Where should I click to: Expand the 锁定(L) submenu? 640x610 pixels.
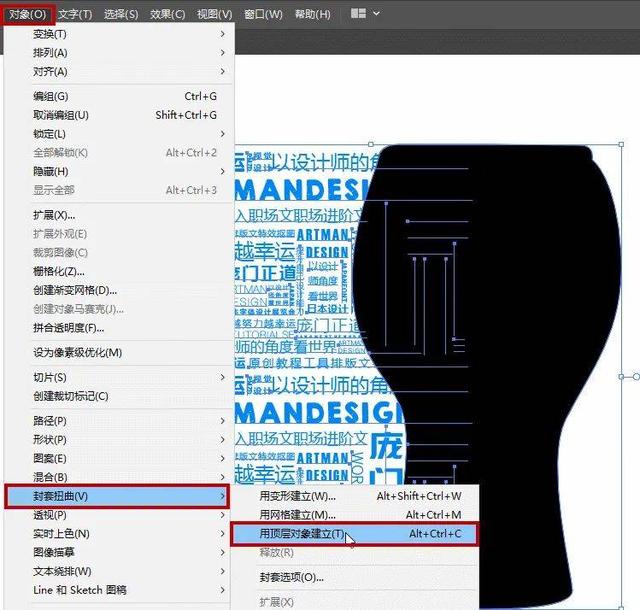(118, 134)
